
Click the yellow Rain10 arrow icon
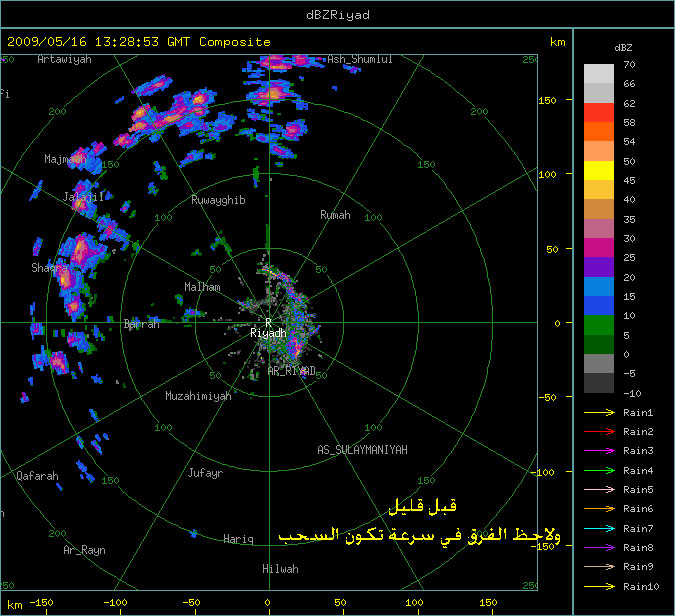coord(599,586)
